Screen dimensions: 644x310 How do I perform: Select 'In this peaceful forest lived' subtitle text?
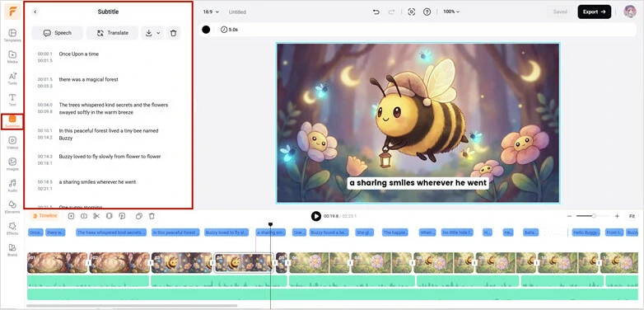109,134
